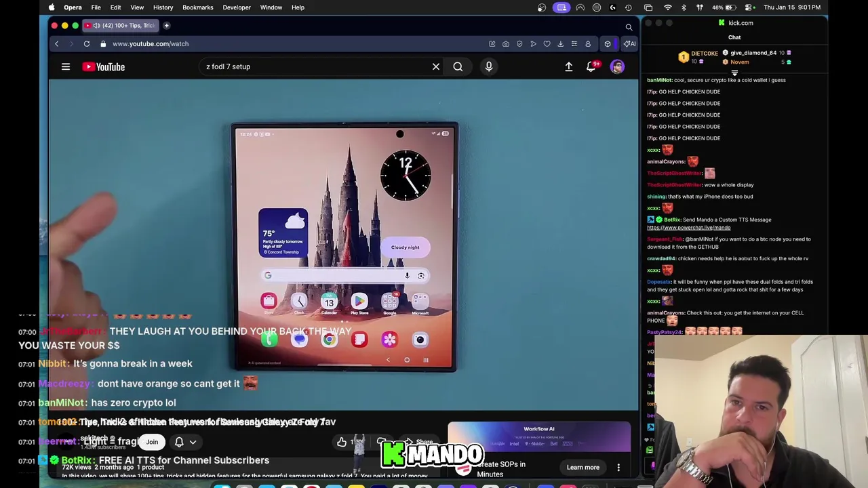Open the Developer menu
This screenshot has width=868, height=488.
[x=237, y=7]
